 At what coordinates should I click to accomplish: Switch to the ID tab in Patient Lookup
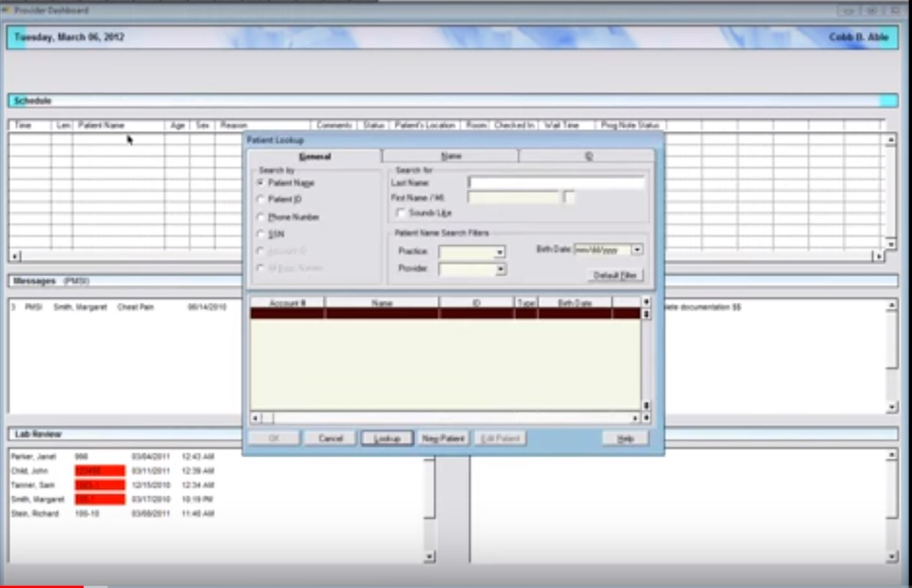click(587, 156)
